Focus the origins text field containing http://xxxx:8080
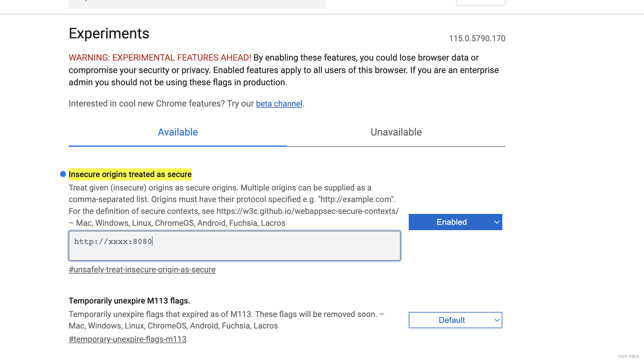This screenshot has width=644, height=361. coord(234,245)
